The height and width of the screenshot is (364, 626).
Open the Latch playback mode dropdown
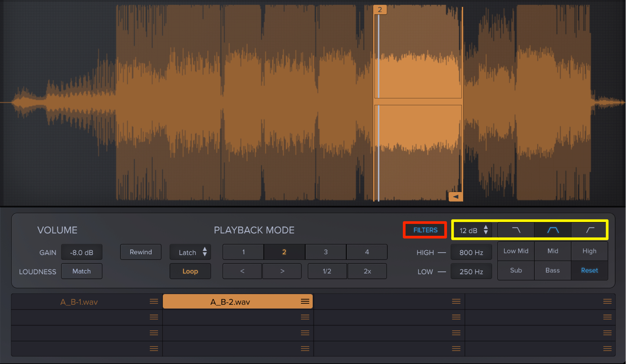pyautogui.click(x=190, y=252)
